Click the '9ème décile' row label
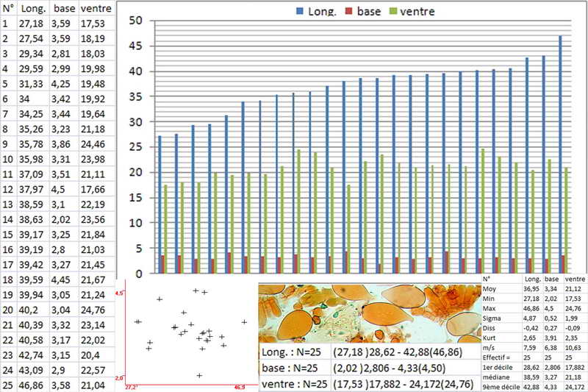Viewport: 588px width, 392px height. 501,387
